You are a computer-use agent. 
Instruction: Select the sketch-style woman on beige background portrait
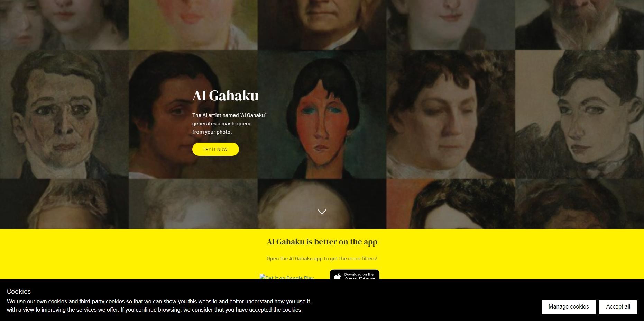pyautogui.click(x=580, y=114)
